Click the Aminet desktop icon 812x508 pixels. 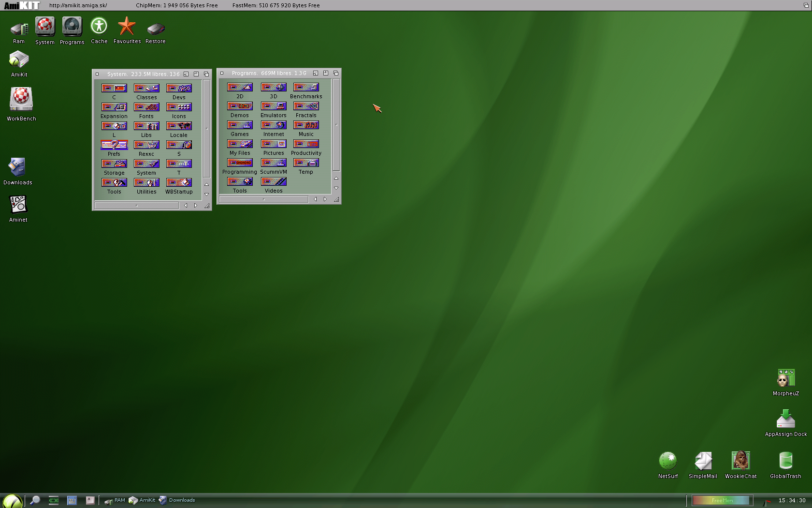tap(18, 205)
